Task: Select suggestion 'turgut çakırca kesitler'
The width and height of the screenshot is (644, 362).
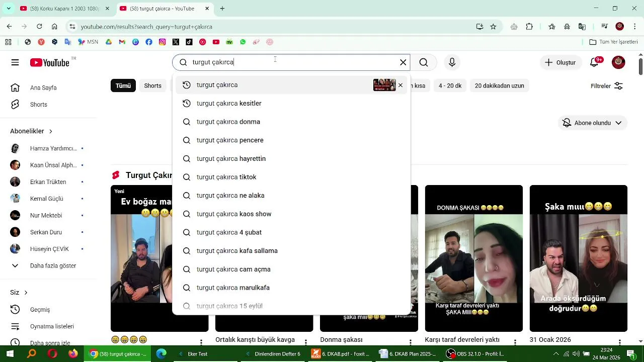Action: point(291,104)
